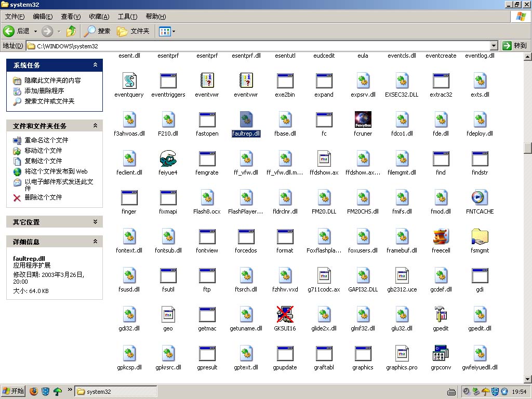The width and height of the screenshot is (532, 399).
Task: Select the GKSUI16 file icon
Action: [285, 315]
